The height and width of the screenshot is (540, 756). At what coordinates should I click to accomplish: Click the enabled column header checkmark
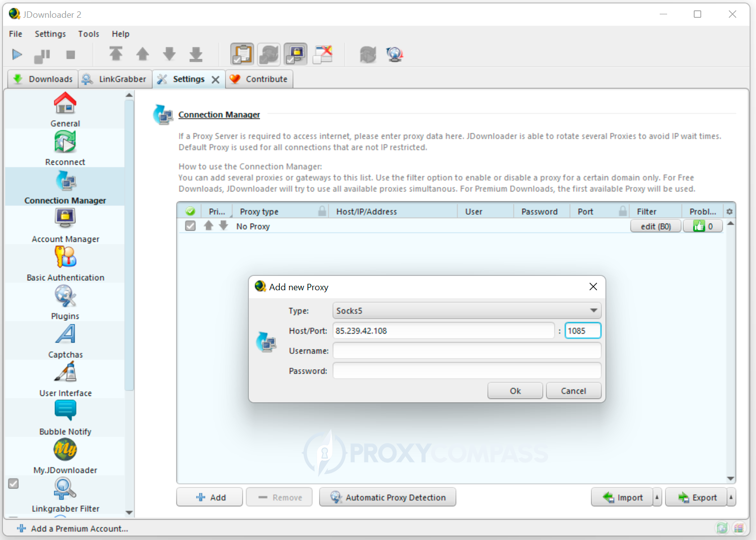pyautogui.click(x=190, y=211)
